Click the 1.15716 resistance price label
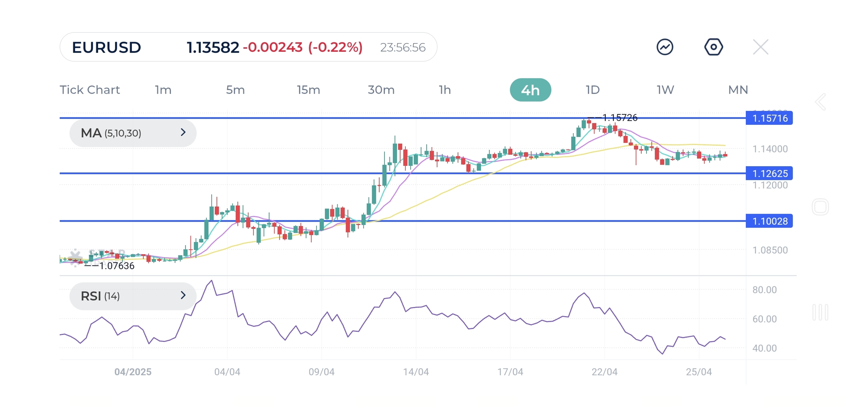868x407 pixels. (x=769, y=118)
